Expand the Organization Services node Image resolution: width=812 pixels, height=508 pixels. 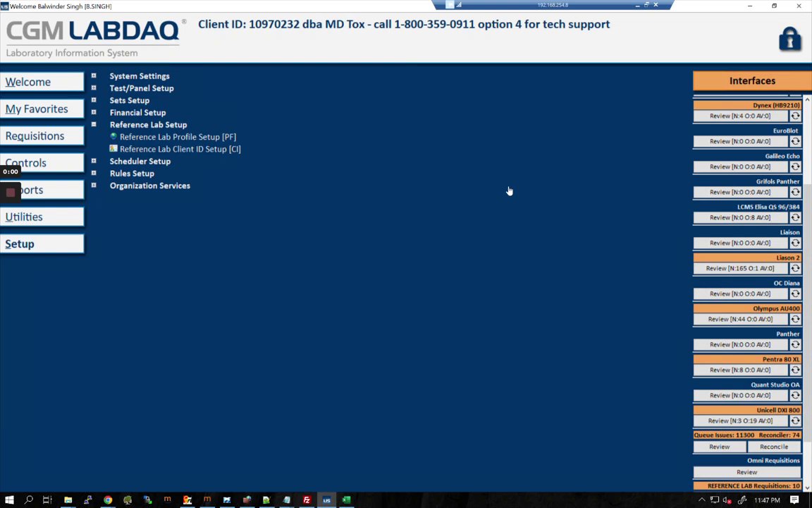click(x=94, y=185)
